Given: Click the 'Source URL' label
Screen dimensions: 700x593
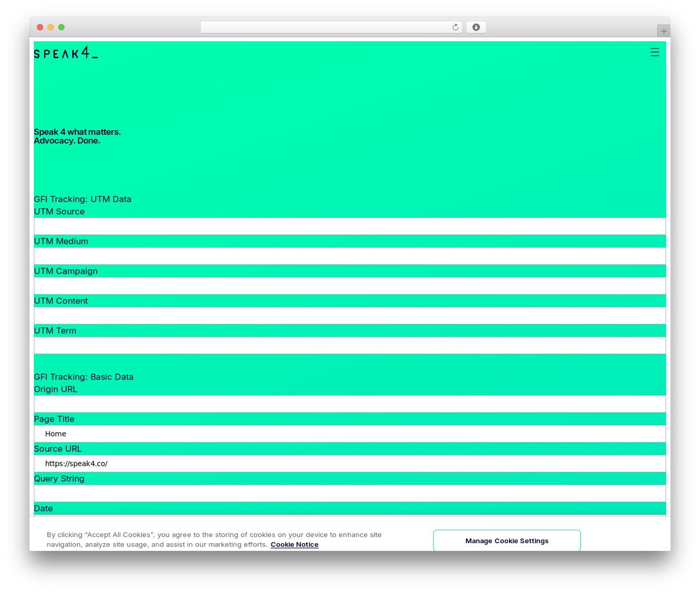Looking at the screenshot, I should coord(57,449).
